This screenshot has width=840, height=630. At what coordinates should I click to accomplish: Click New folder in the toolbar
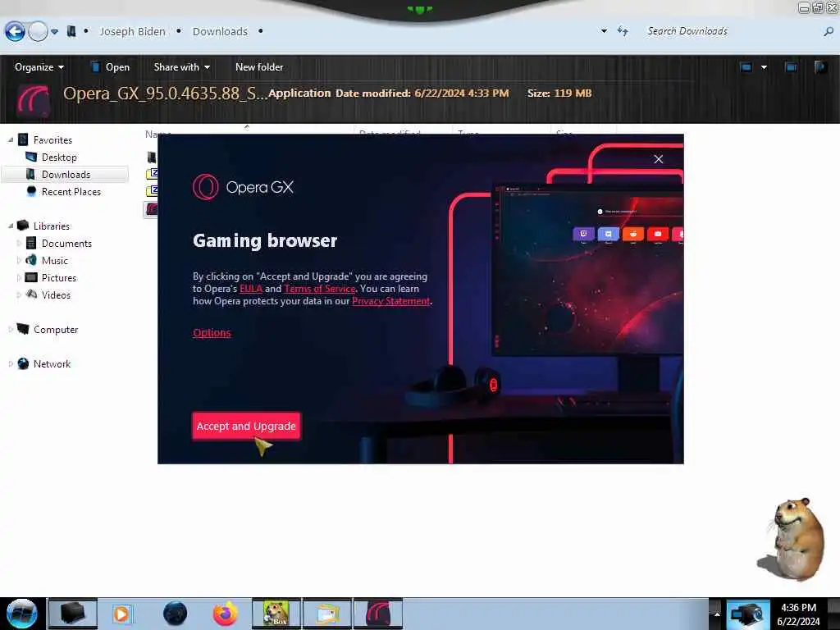point(259,67)
